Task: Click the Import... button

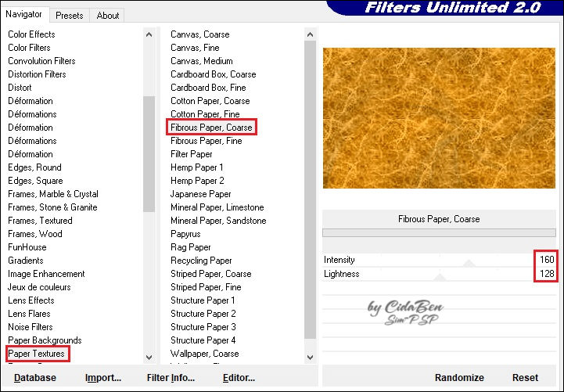Action: coord(102,378)
